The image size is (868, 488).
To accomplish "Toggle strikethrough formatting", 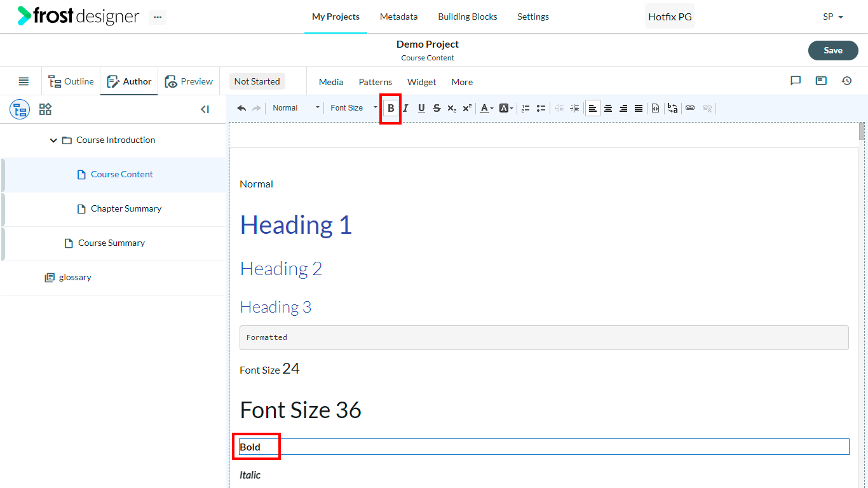I will [437, 108].
